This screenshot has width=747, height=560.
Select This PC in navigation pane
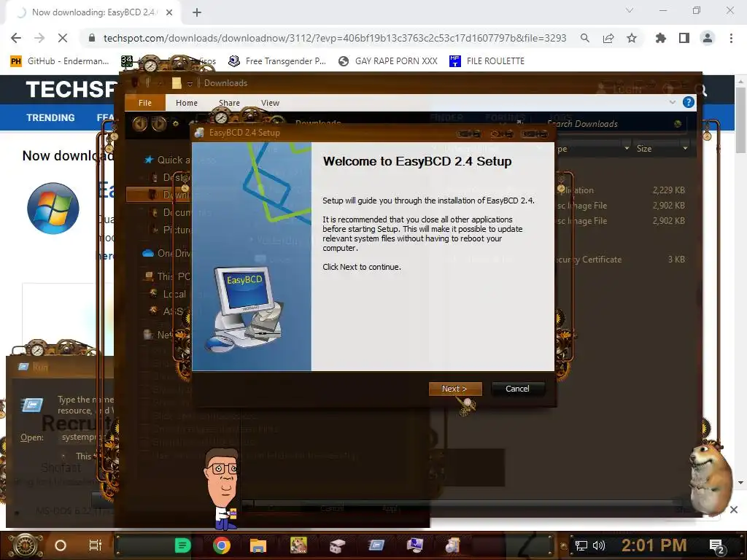coord(167,276)
